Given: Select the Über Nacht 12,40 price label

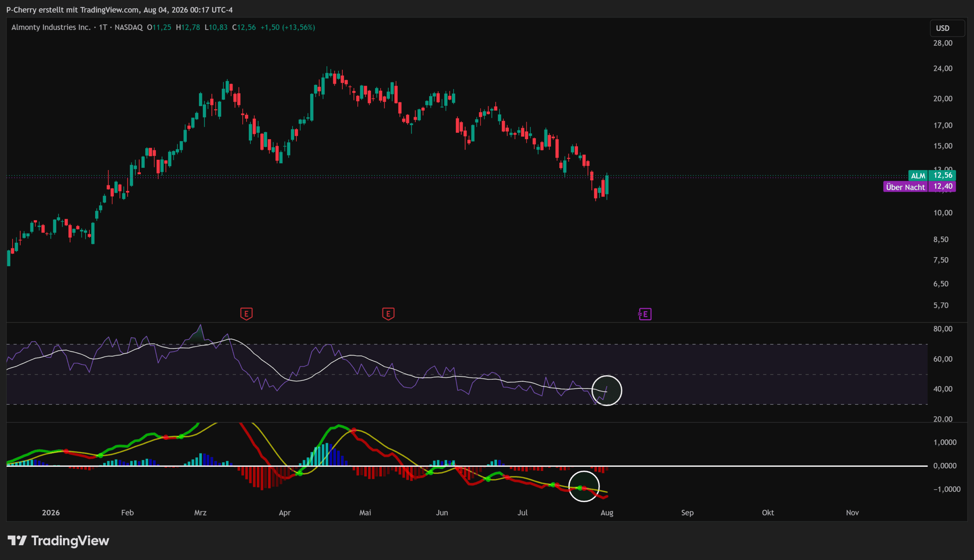Looking at the screenshot, I should (919, 187).
